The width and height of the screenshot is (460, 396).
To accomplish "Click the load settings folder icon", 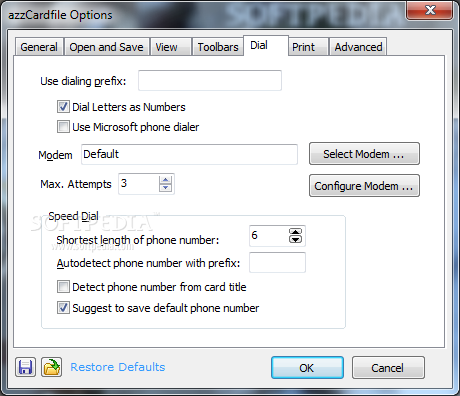I will coord(51,367).
